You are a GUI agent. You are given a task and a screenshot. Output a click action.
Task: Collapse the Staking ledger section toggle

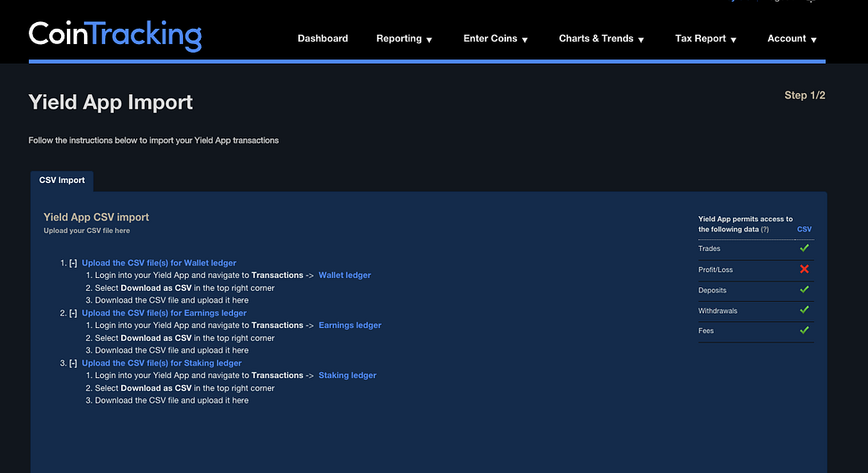(73, 364)
